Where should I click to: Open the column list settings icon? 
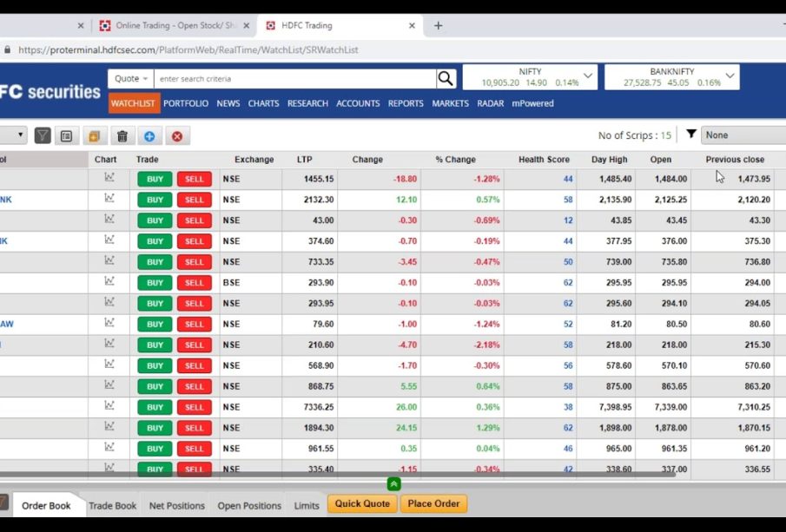[x=66, y=135]
